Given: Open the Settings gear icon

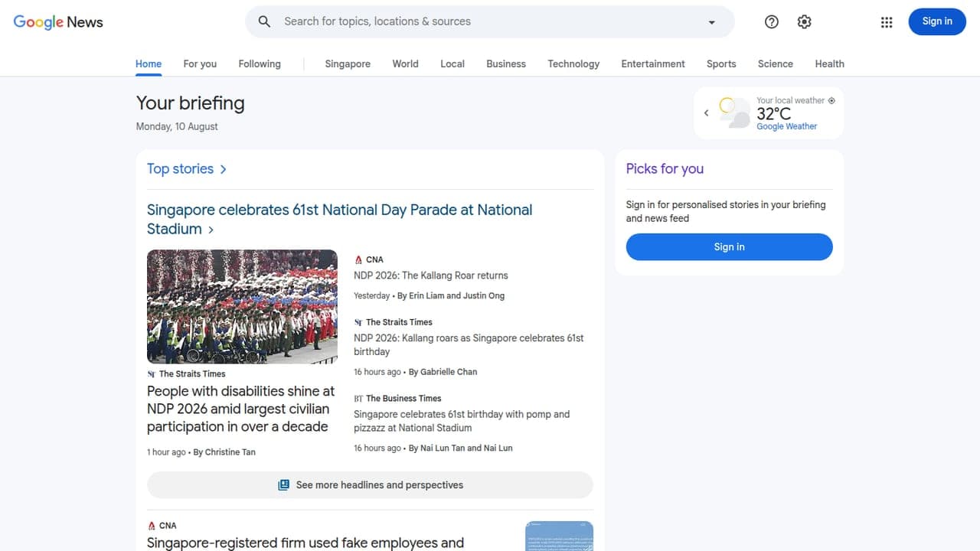Looking at the screenshot, I should (804, 22).
